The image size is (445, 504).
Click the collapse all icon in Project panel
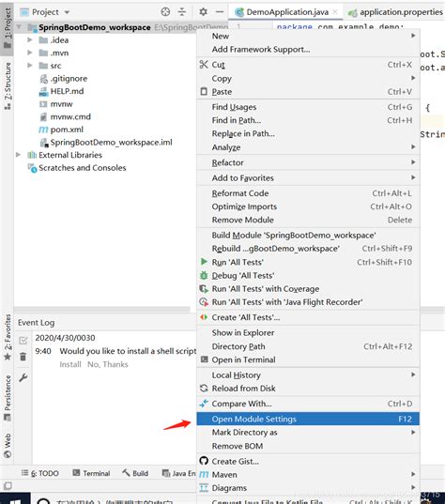tap(182, 12)
